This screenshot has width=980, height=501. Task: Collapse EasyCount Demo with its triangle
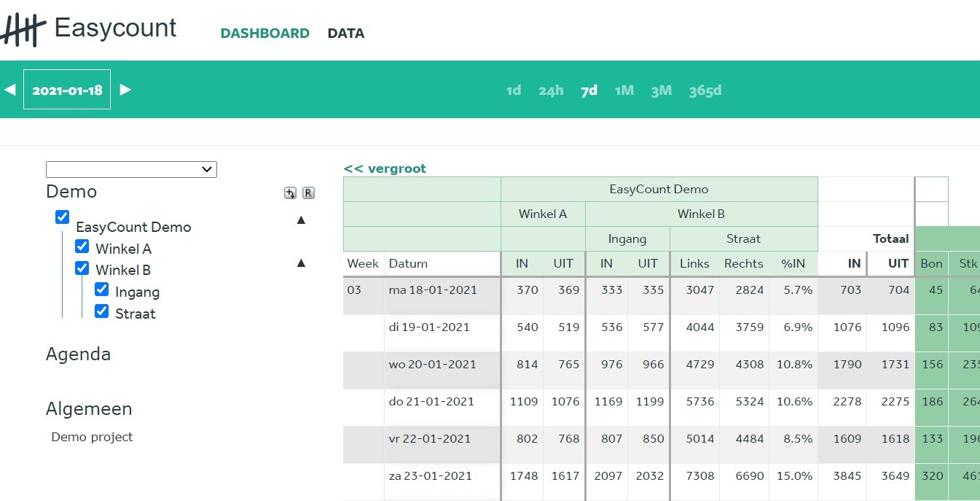[301, 220]
